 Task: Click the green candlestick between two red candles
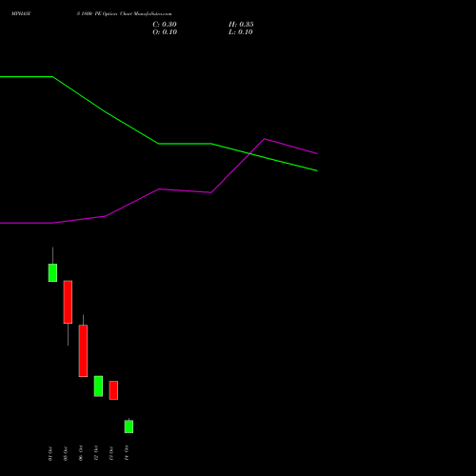tap(98, 387)
